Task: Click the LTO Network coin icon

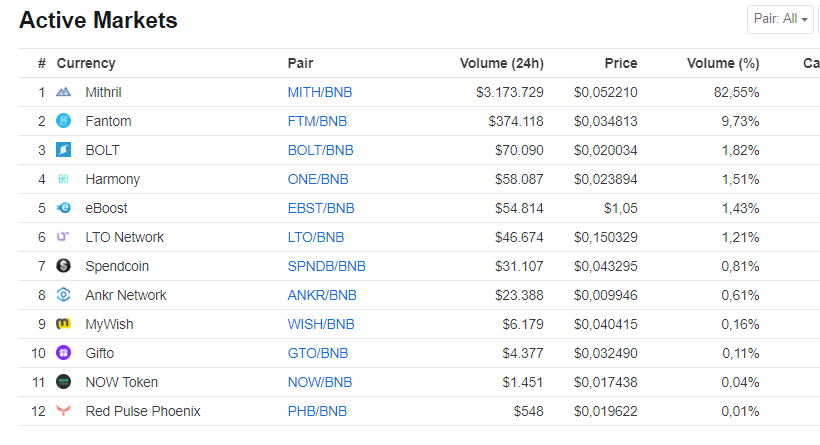Action: tap(63, 237)
